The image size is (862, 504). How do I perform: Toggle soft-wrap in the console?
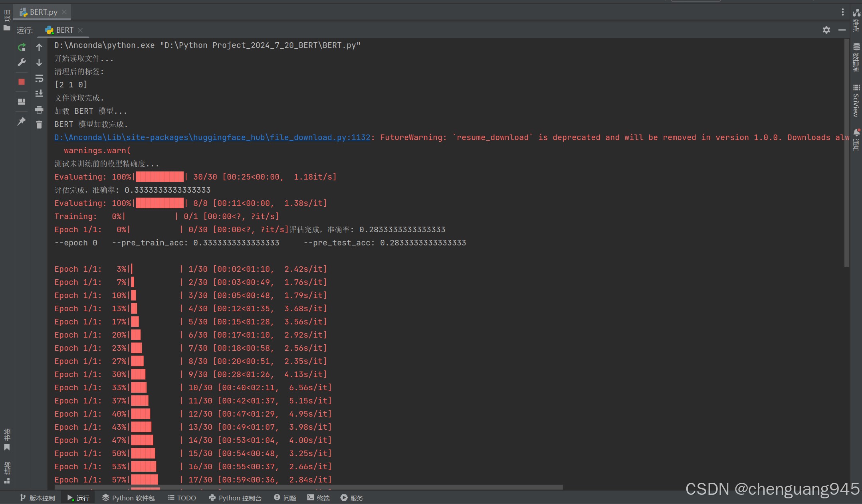(x=39, y=78)
